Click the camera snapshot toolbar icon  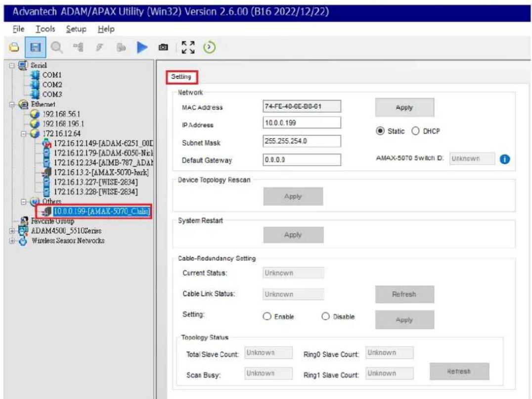(x=163, y=47)
